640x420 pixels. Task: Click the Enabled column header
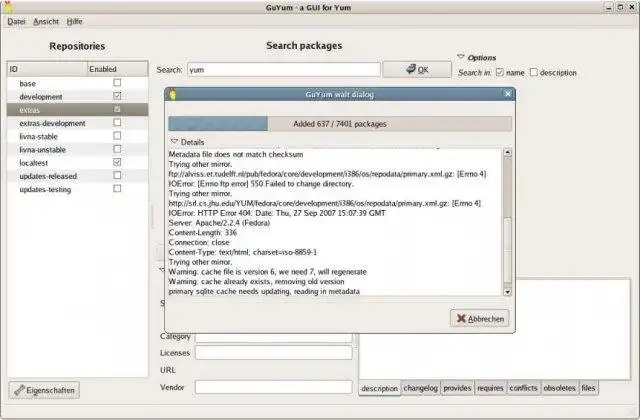(118, 69)
